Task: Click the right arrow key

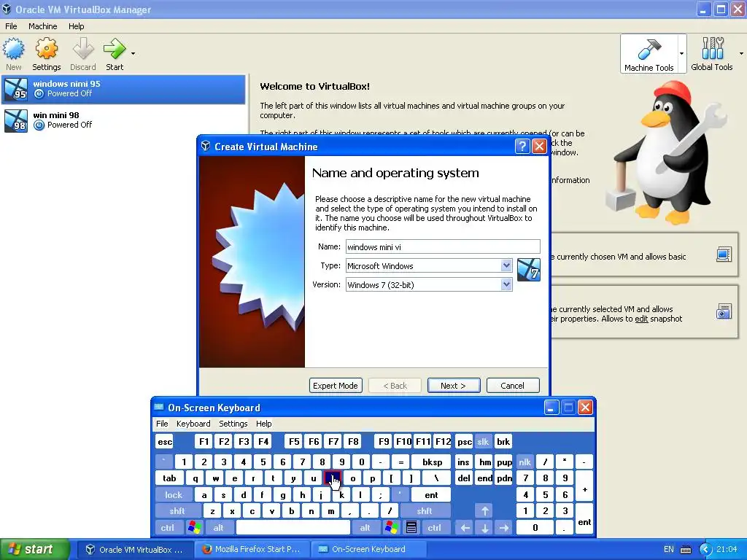Action: pyautogui.click(x=503, y=528)
